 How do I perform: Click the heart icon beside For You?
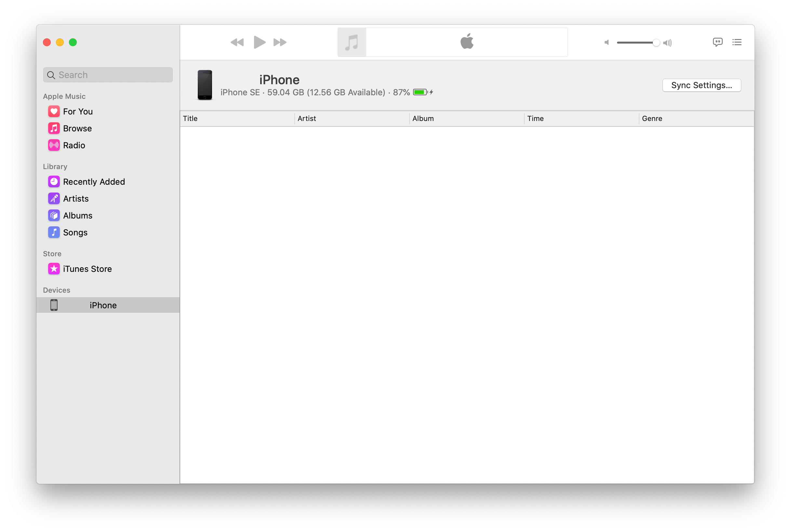point(54,112)
